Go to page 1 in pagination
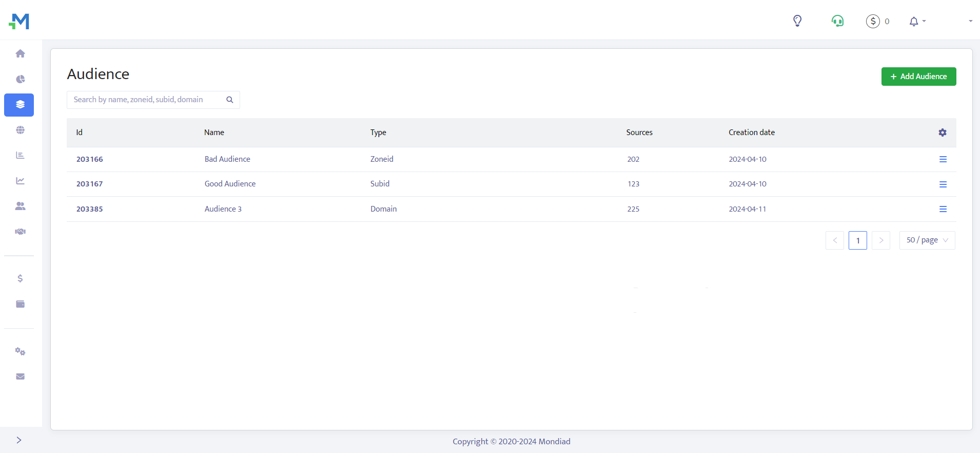This screenshot has width=980, height=453. click(857, 240)
